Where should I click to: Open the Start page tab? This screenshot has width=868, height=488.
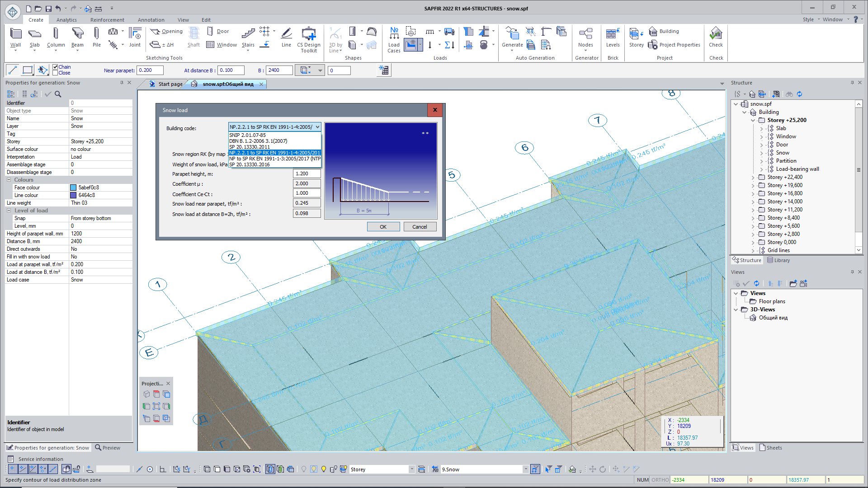point(170,84)
